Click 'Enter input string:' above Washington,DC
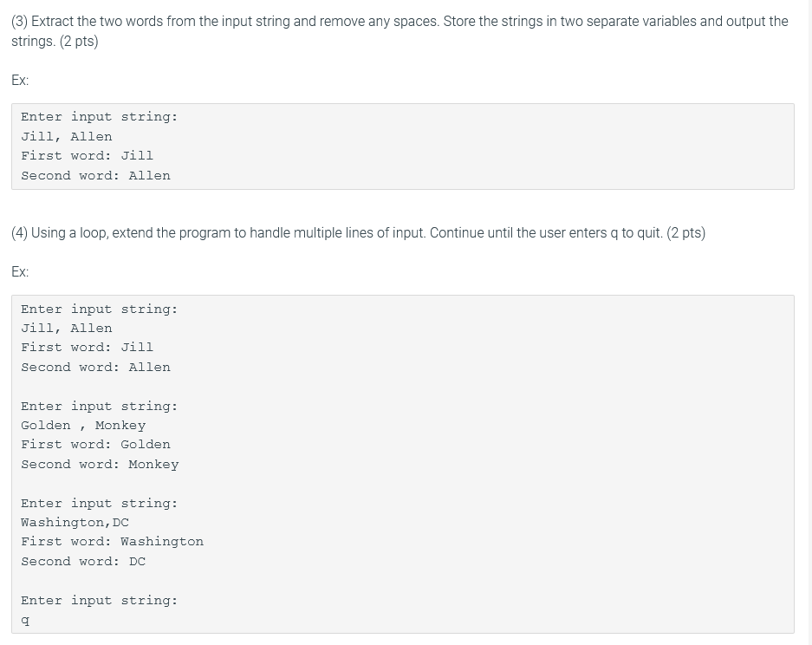Screen dimensions: 812x645 99,504
